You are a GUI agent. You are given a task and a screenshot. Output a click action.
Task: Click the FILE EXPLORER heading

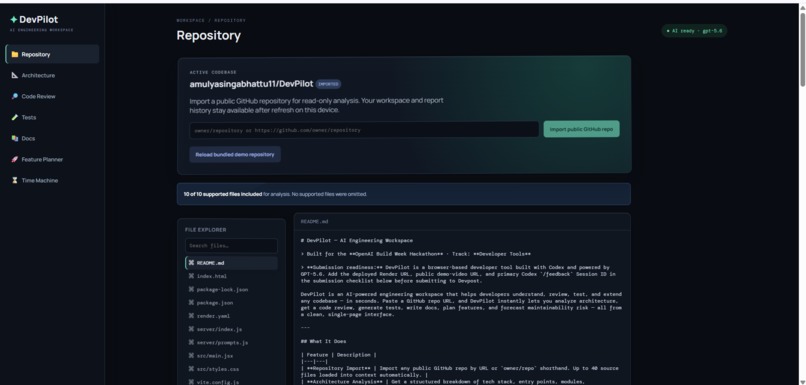(x=206, y=230)
